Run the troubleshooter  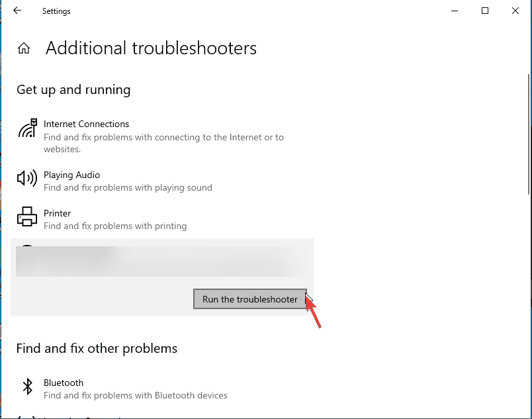click(x=250, y=299)
